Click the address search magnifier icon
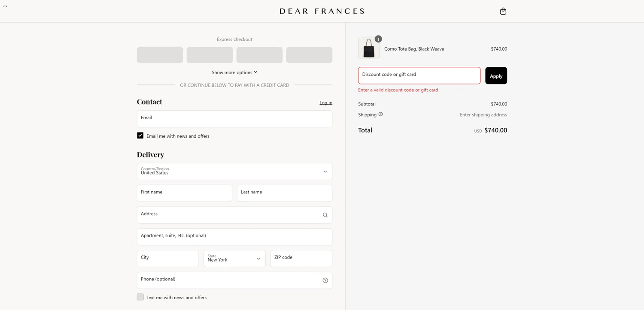The image size is (644, 310). [x=325, y=215]
